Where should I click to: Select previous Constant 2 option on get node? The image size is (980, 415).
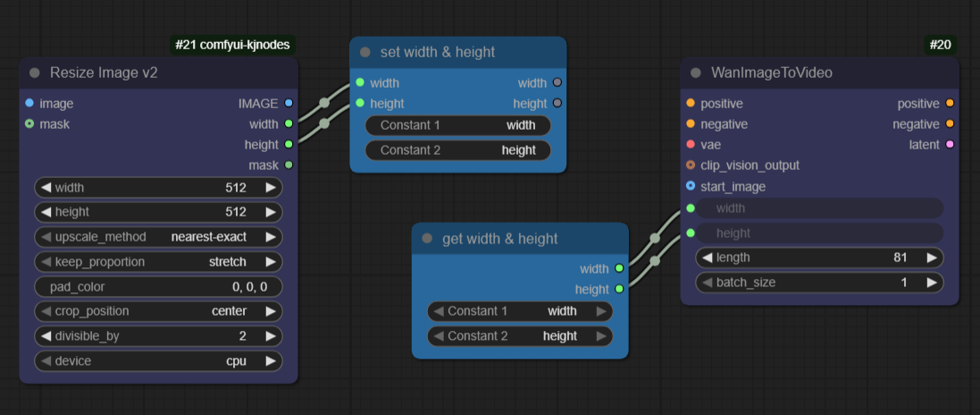(x=439, y=336)
